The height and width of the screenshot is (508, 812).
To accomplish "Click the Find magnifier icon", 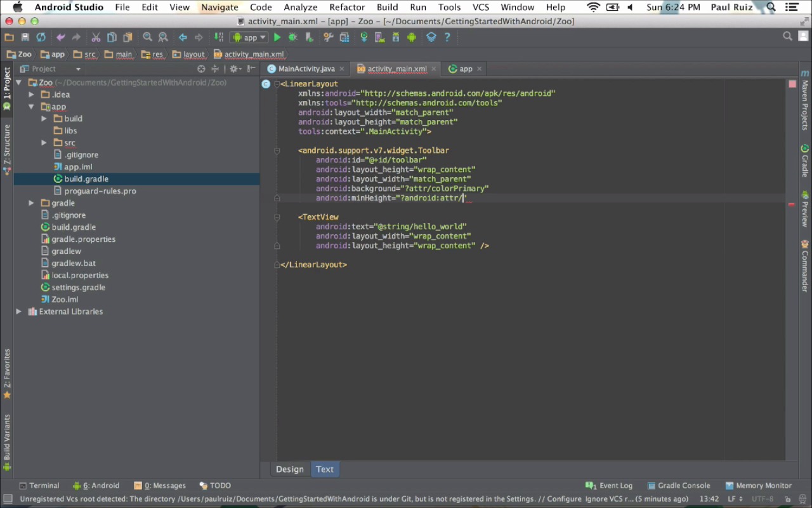I will [x=147, y=37].
